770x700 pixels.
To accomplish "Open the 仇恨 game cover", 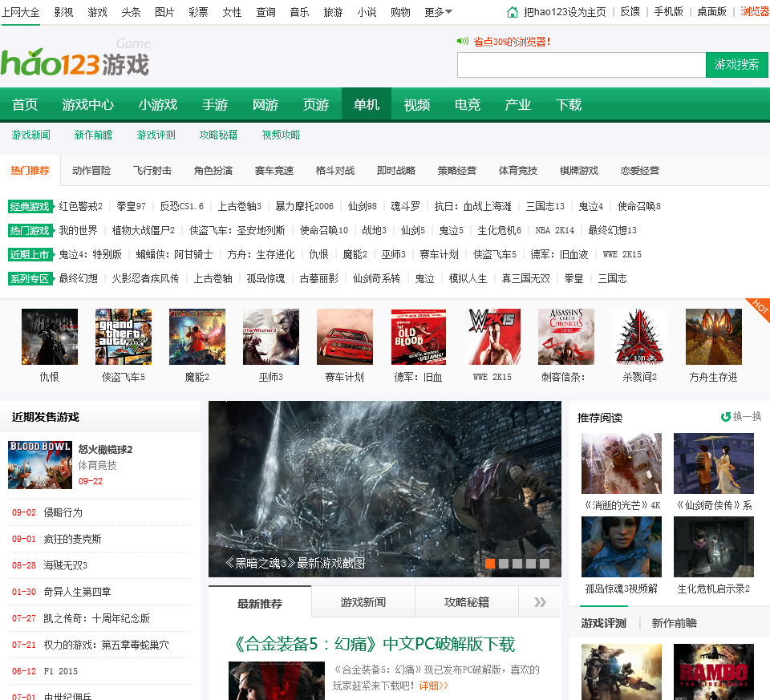I will (x=50, y=337).
